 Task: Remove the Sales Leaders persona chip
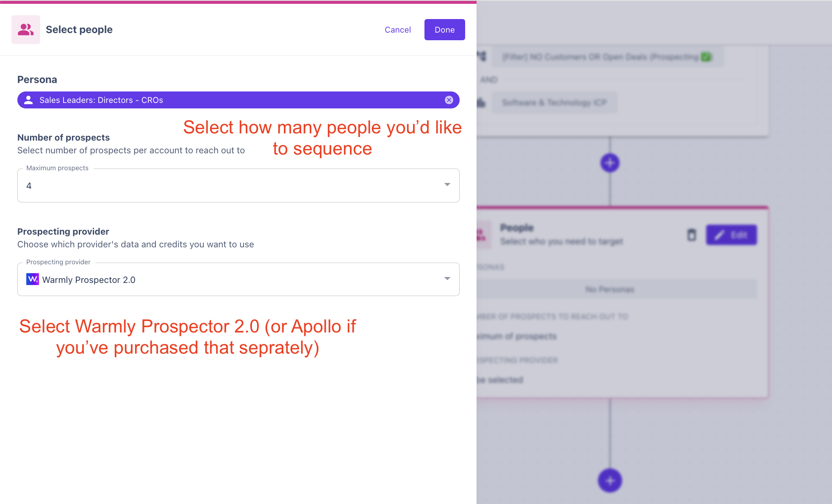[449, 100]
